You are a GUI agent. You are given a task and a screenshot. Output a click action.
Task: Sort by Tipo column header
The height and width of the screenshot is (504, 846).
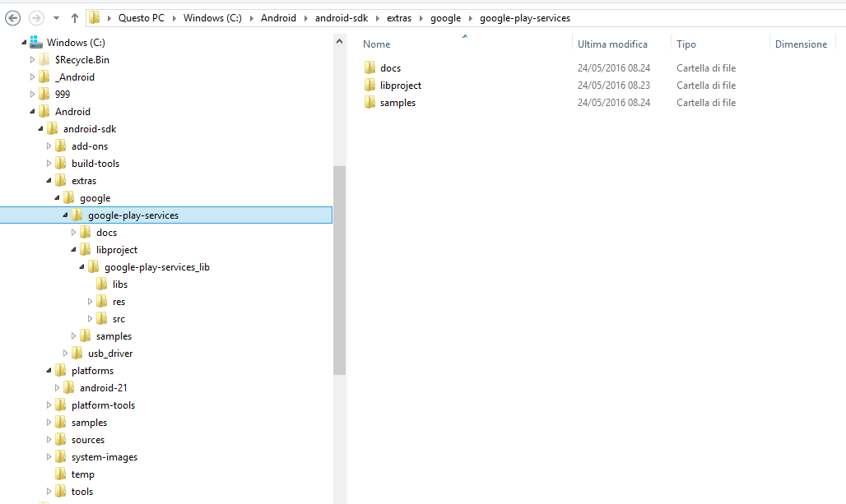686,44
